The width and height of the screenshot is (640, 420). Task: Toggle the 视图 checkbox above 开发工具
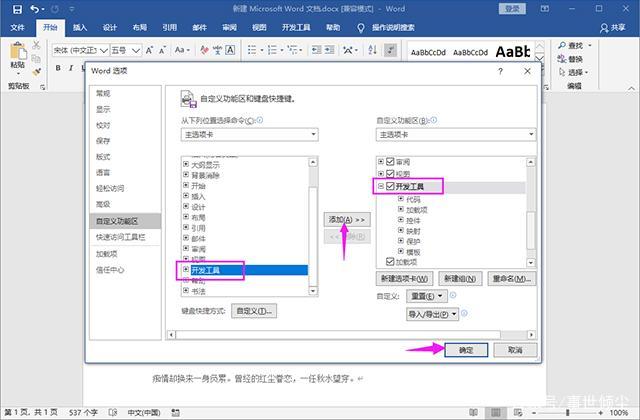pos(390,173)
